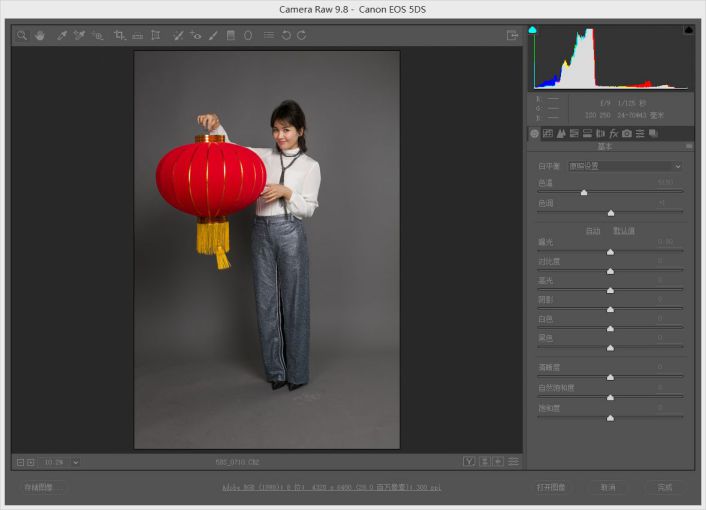Open the Basic panel options menu
This screenshot has height=510, width=706.
(x=689, y=146)
